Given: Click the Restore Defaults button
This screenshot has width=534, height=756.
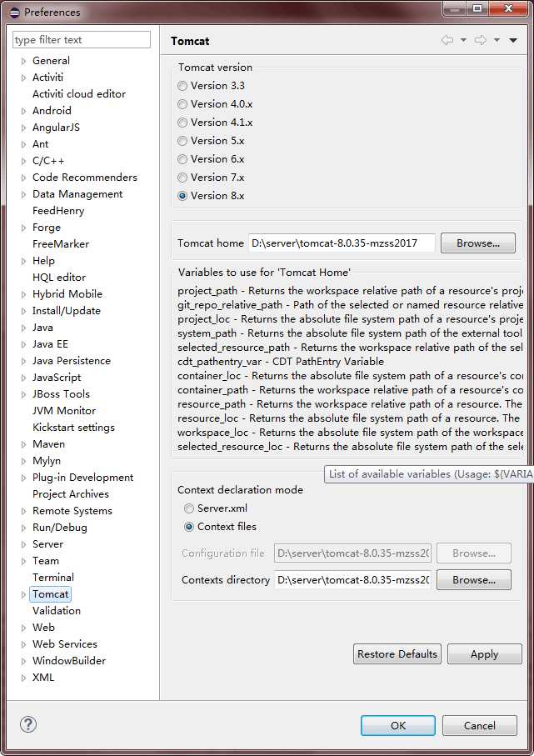Looking at the screenshot, I should (x=397, y=653).
